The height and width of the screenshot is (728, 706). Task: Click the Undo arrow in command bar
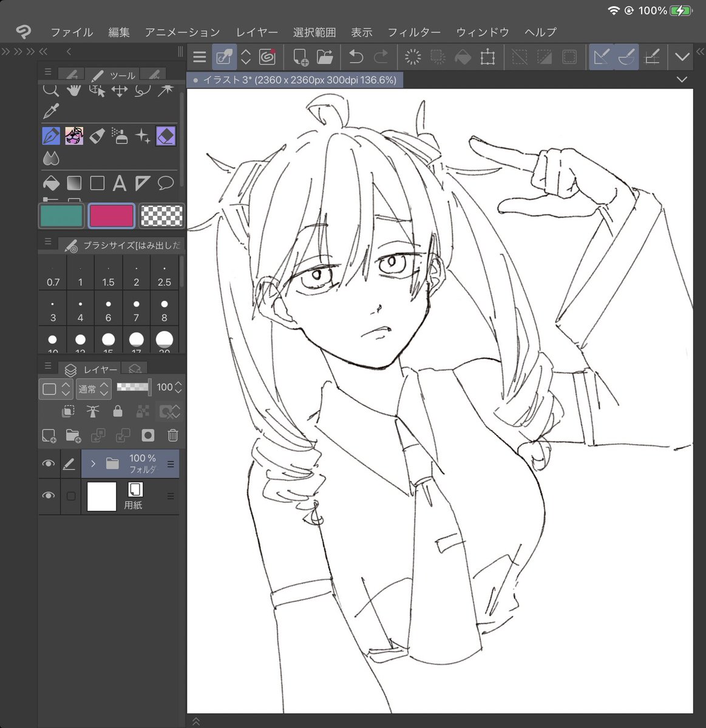point(356,58)
